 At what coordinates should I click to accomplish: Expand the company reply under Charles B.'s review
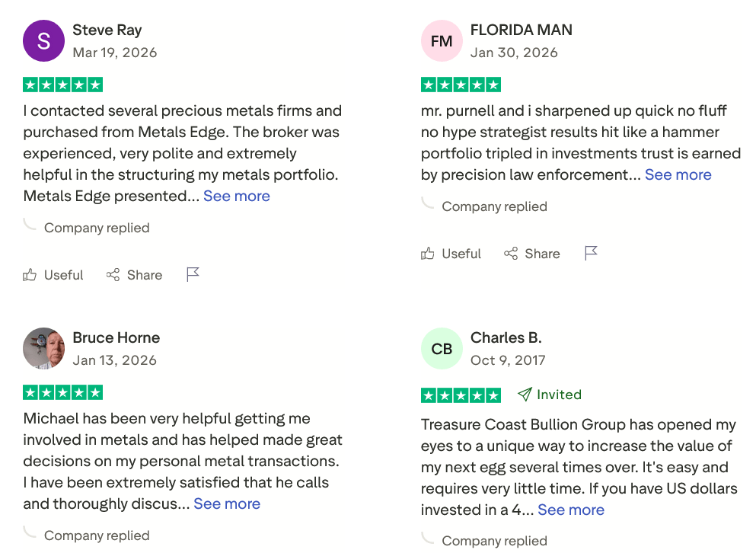pos(494,540)
